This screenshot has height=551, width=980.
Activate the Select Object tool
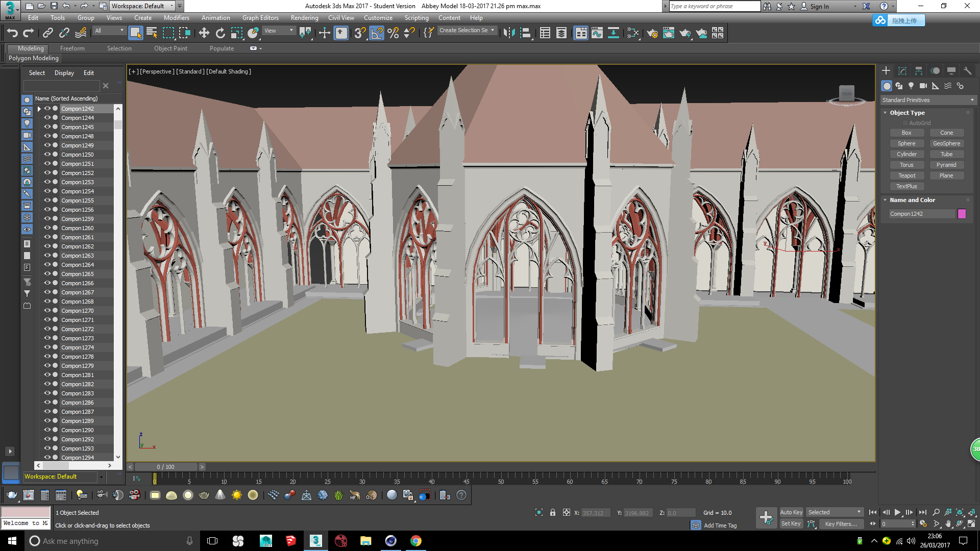[135, 33]
